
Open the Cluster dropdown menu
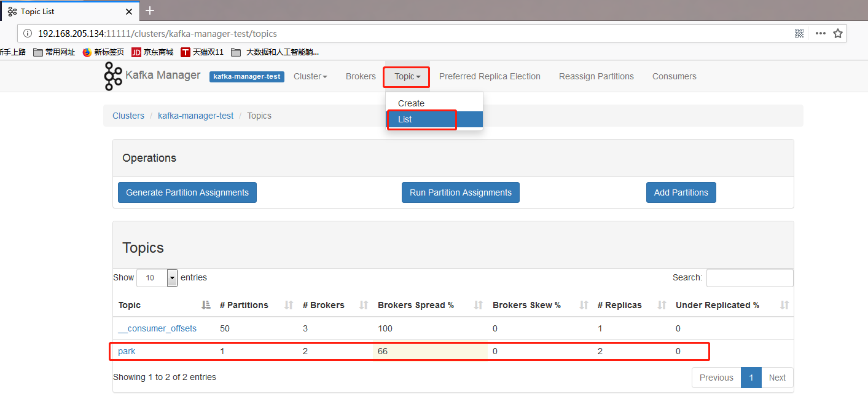[310, 76]
